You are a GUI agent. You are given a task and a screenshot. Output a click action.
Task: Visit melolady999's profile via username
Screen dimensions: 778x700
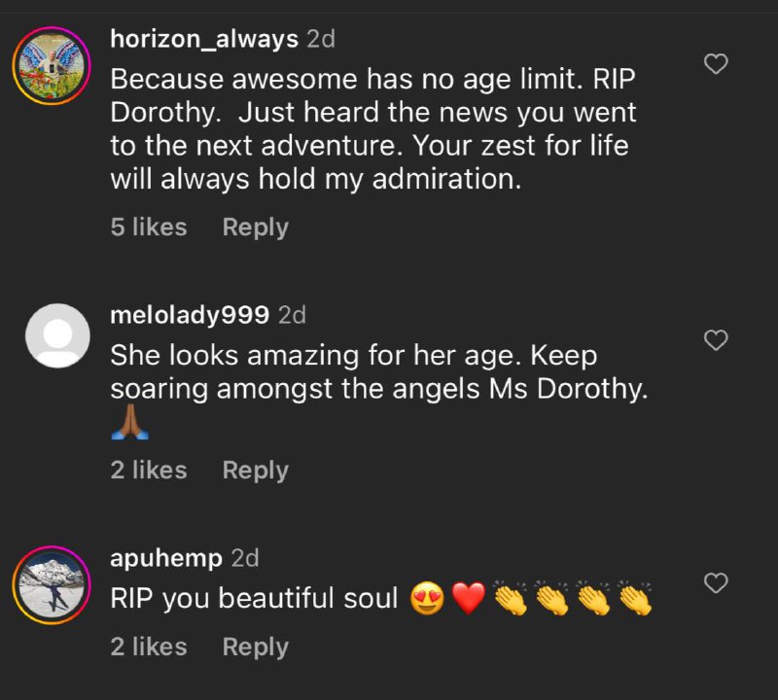pos(190,315)
